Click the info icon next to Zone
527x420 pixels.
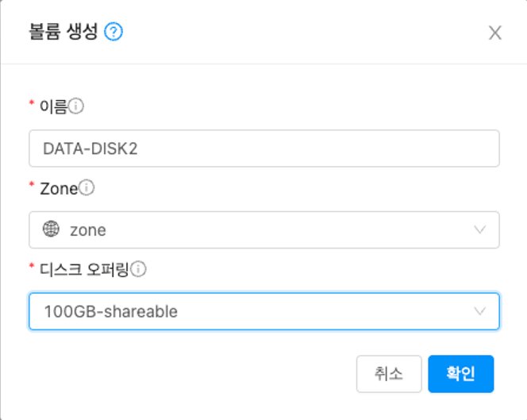coord(87,188)
